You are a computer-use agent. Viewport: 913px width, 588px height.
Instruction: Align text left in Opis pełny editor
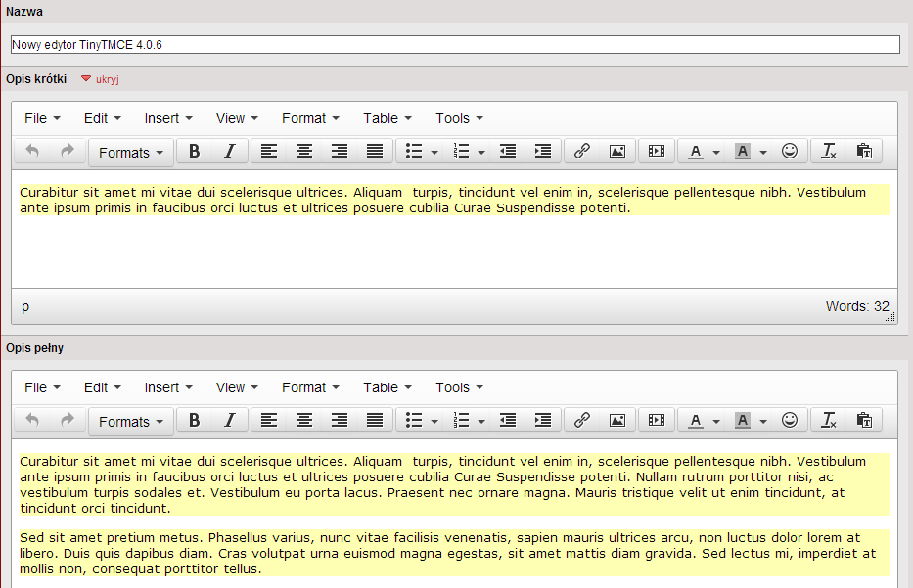269,421
